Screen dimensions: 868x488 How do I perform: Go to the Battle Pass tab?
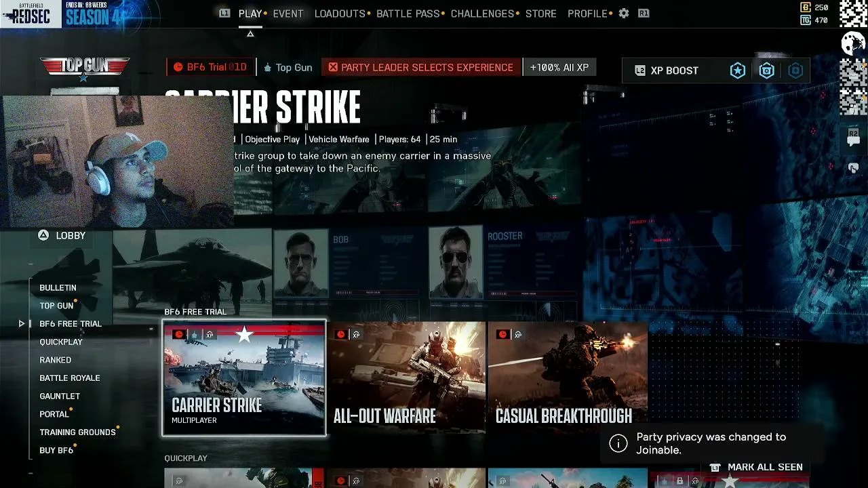tap(408, 14)
